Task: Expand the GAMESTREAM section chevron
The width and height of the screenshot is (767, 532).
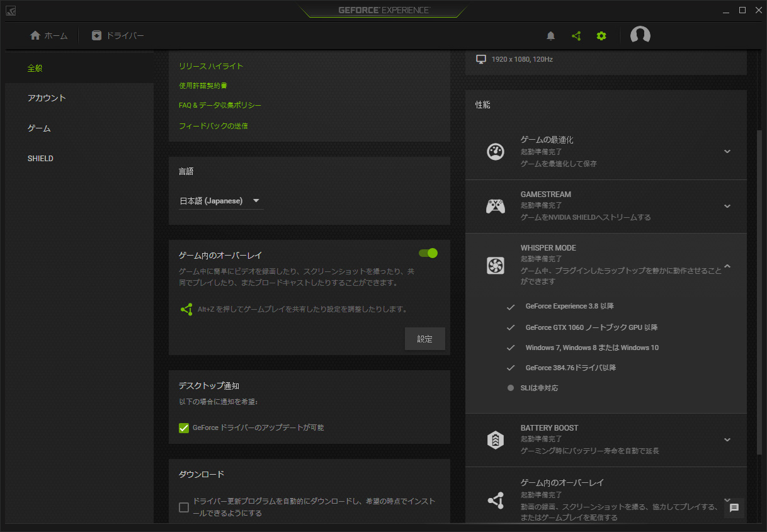Action: [x=727, y=206]
